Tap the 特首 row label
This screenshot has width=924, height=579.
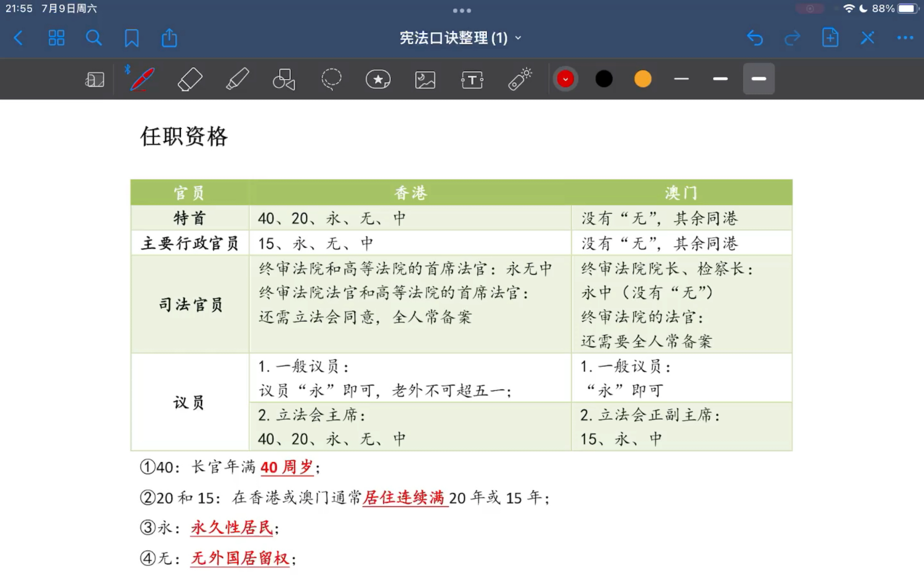click(x=190, y=218)
